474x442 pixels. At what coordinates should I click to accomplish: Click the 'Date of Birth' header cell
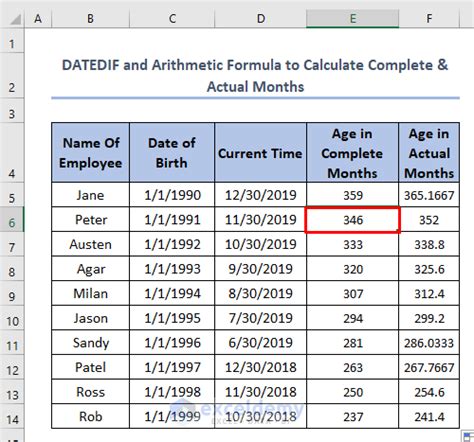click(x=172, y=152)
